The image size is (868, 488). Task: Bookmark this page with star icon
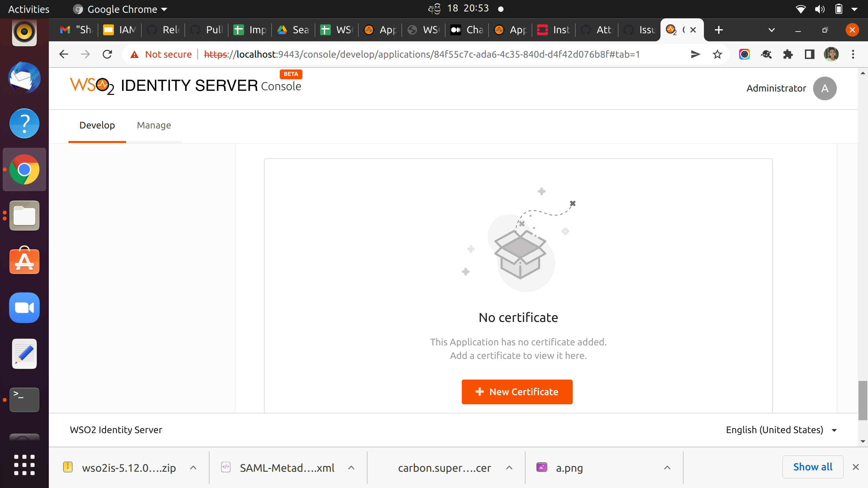point(717,54)
